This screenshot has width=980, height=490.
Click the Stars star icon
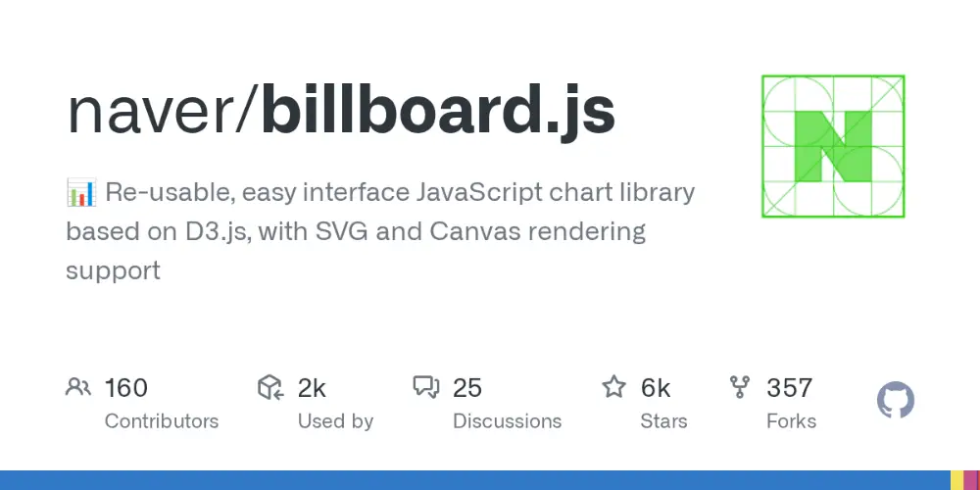click(613, 387)
